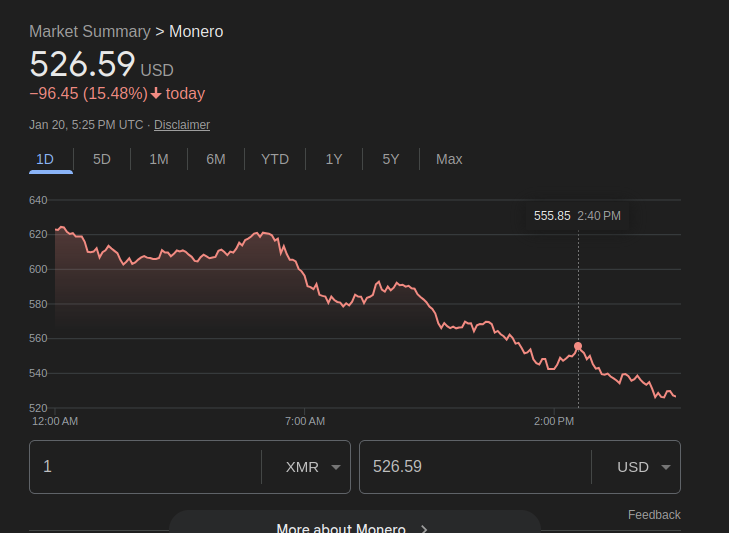The height and width of the screenshot is (533, 729).
Task: Click the chevron arrow on More about Monero
Action: [x=424, y=528]
